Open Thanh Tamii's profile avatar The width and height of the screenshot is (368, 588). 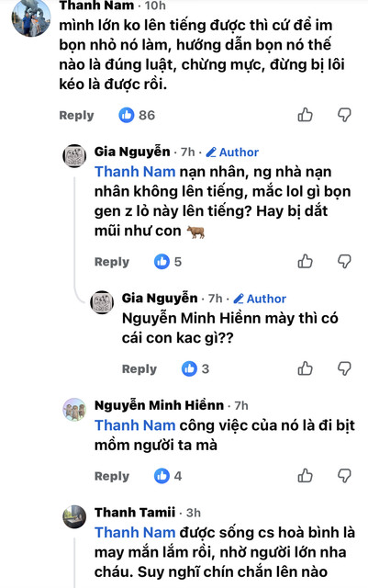coord(74,516)
